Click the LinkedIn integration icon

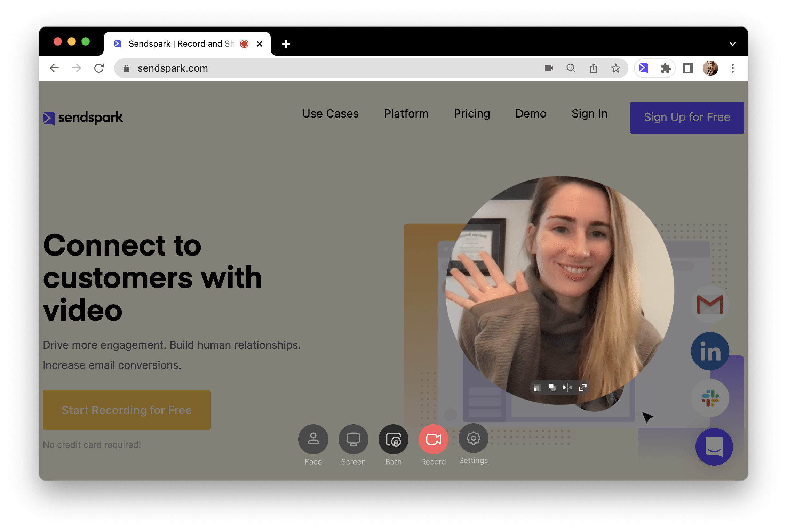711,352
